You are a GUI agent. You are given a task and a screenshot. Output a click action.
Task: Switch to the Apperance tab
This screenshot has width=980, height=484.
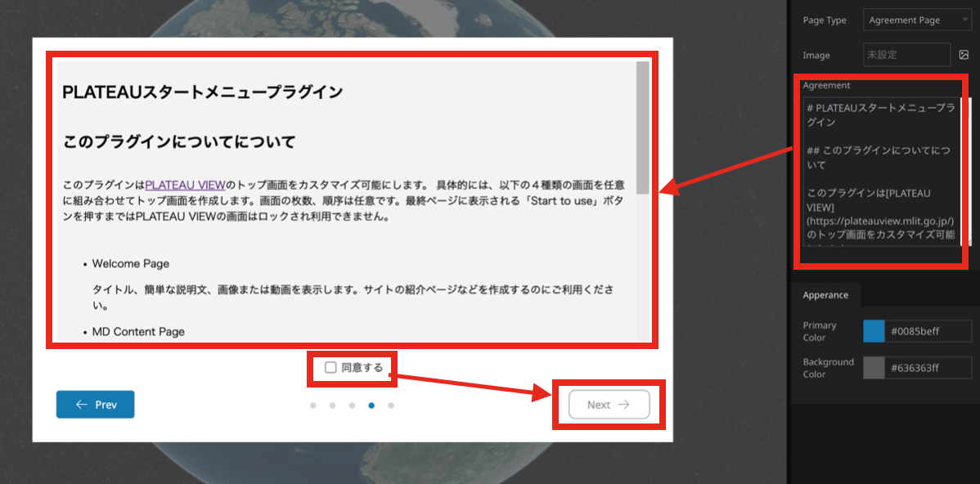825,295
